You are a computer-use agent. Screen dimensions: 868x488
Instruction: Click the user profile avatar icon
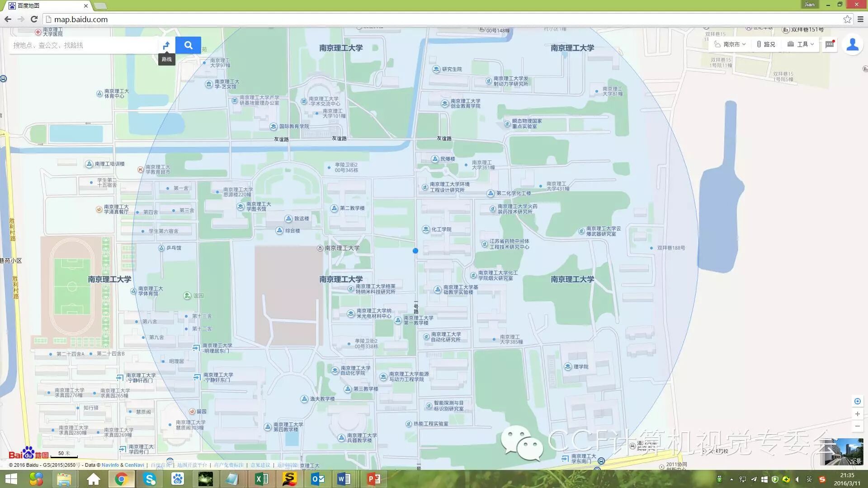click(853, 45)
